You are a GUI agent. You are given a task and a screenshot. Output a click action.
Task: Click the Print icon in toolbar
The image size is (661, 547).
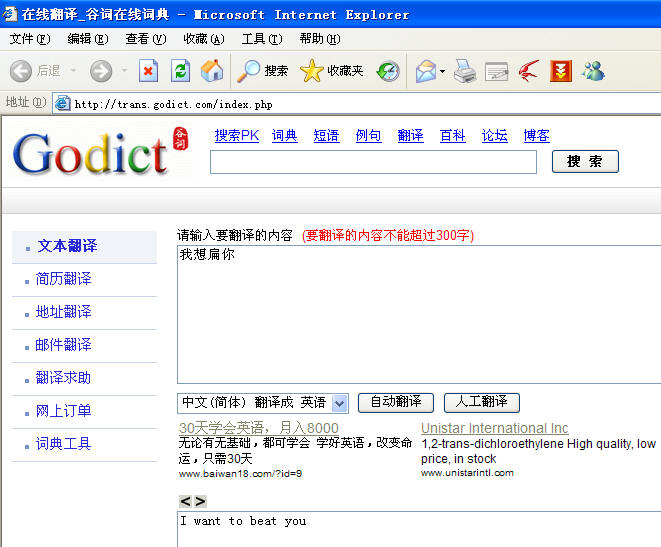464,71
